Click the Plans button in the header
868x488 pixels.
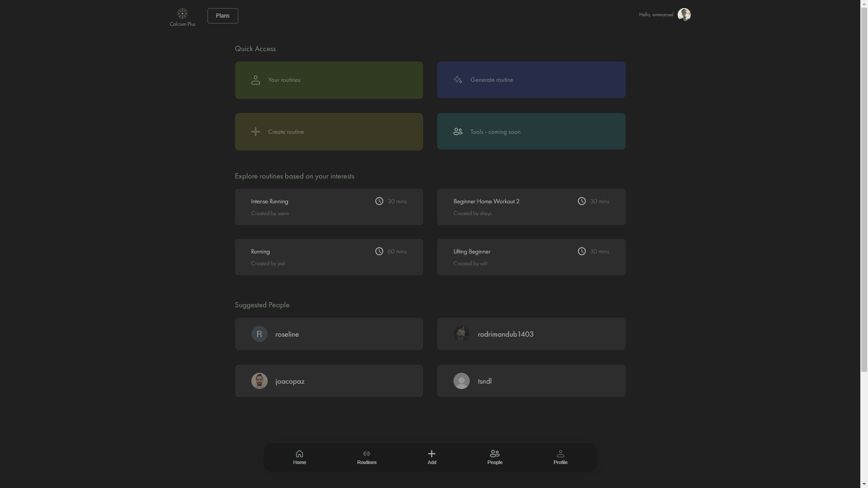pyautogui.click(x=222, y=16)
